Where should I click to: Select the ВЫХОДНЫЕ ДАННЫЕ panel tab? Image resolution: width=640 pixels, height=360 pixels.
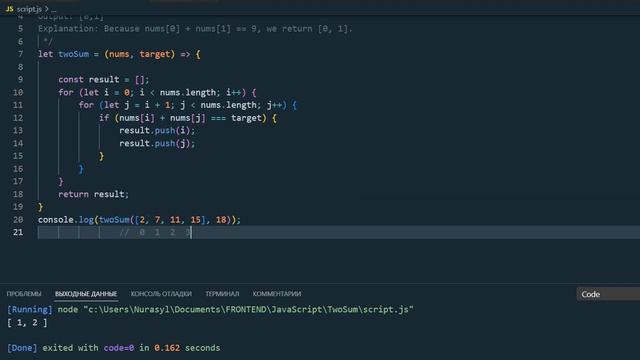86,294
